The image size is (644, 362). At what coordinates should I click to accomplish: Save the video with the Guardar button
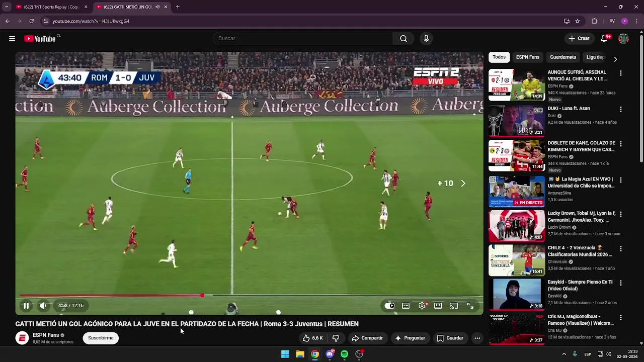450,338
